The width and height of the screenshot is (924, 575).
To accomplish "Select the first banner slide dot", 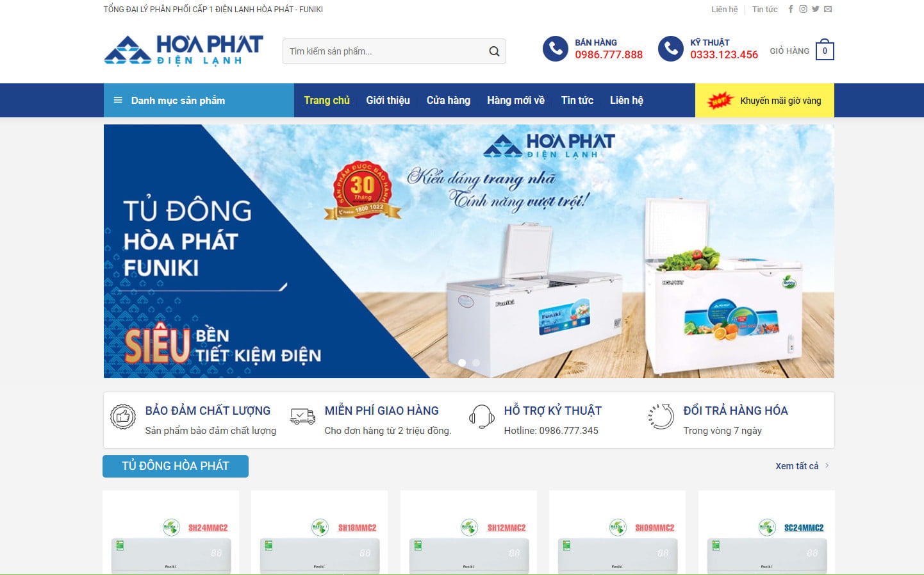I will (462, 363).
